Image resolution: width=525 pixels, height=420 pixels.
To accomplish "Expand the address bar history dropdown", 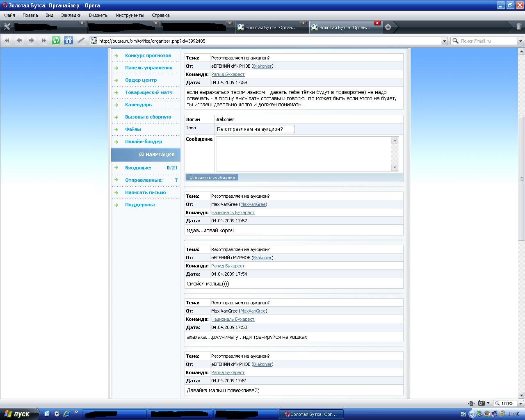I will click(444, 41).
